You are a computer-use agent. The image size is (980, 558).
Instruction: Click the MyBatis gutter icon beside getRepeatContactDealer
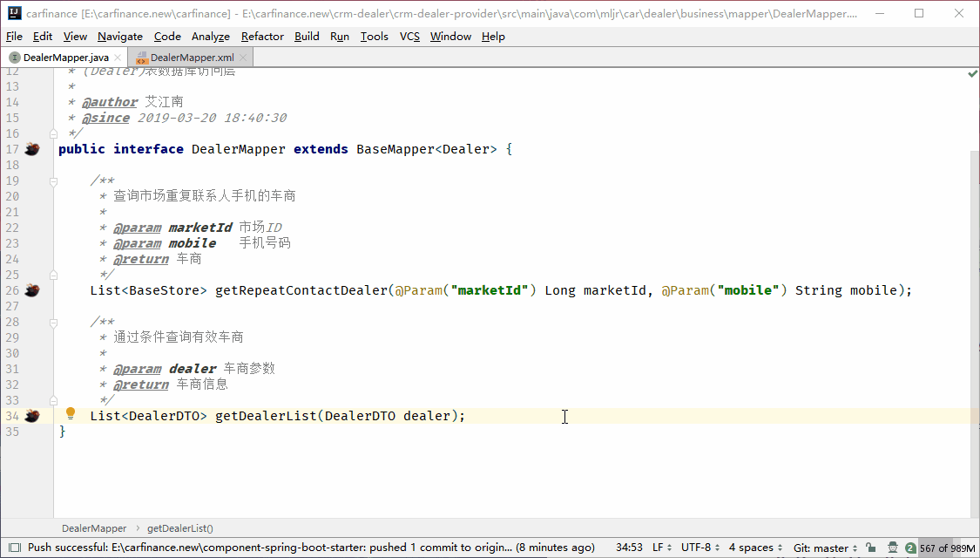(32, 290)
